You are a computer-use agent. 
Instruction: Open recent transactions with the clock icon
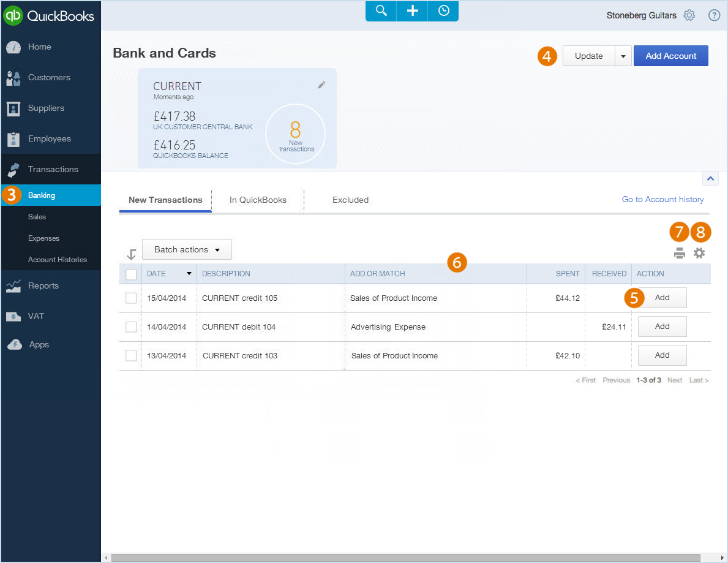tap(443, 11)
